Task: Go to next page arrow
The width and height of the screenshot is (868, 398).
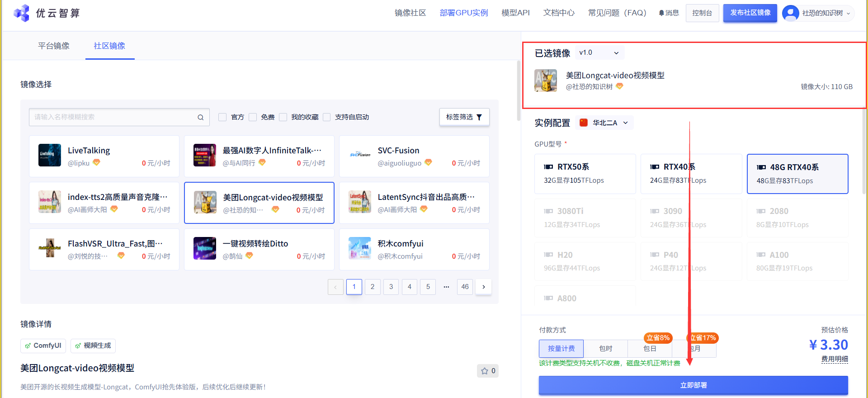Action: pos(484,287)
